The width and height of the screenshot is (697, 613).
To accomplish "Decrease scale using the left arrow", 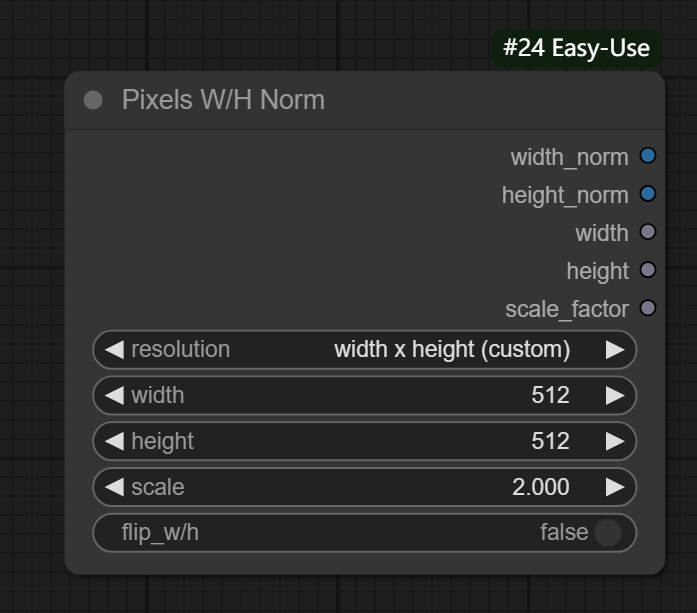I will click(114, 487).
